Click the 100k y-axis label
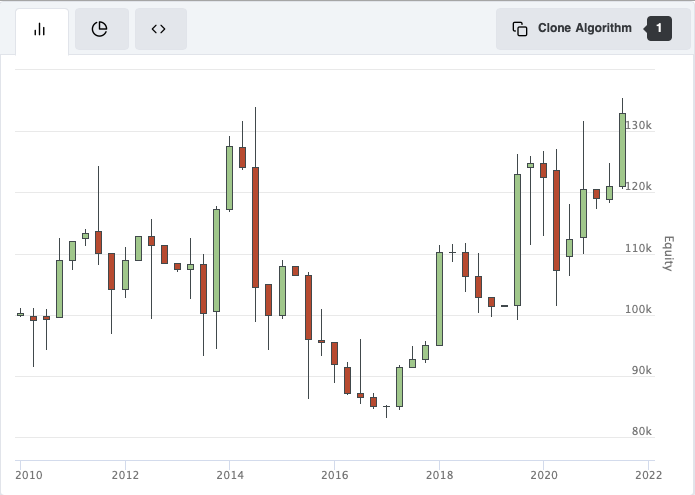The width and height of the screenshot is (695, 495). pos(639,310)
